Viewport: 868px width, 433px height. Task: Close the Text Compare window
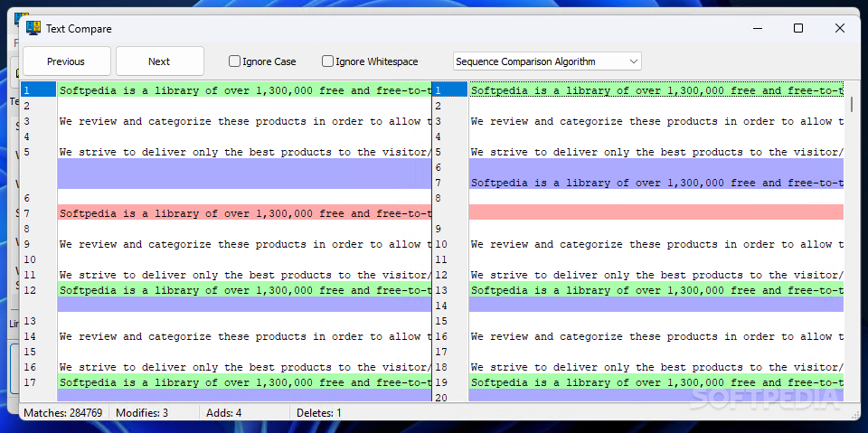[840, 28]
